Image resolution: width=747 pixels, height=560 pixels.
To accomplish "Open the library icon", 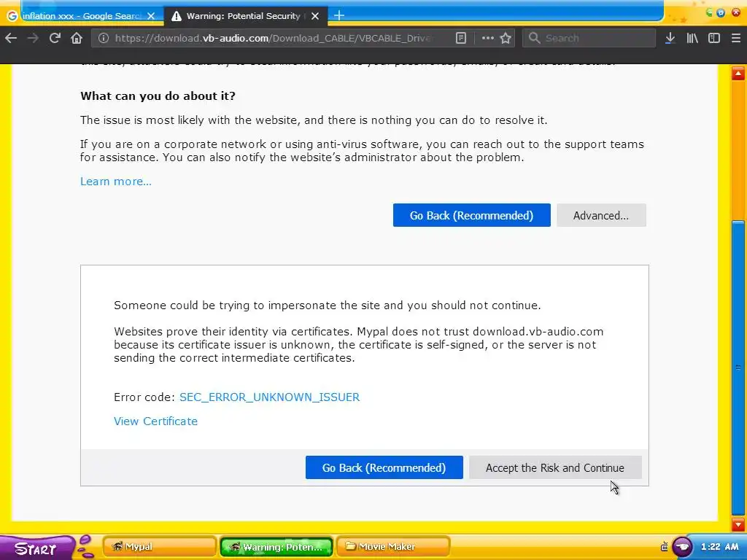I will (x=692, y=38).
